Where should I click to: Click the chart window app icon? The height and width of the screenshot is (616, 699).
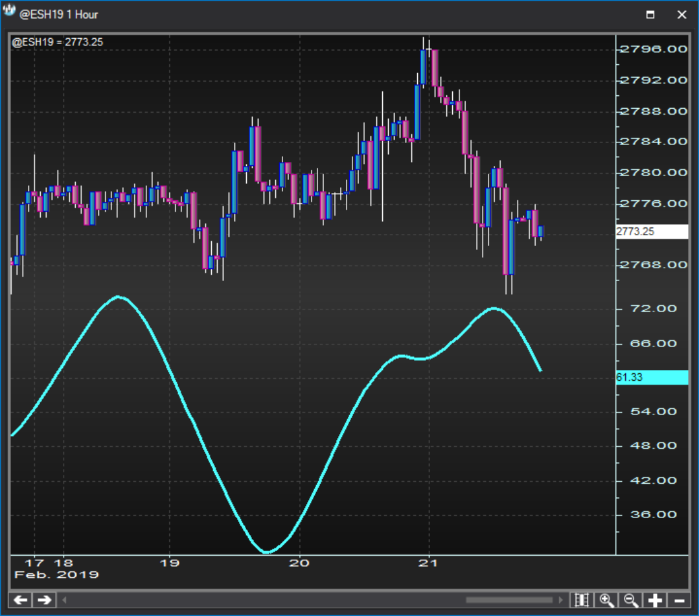click(x=8, y=10)
